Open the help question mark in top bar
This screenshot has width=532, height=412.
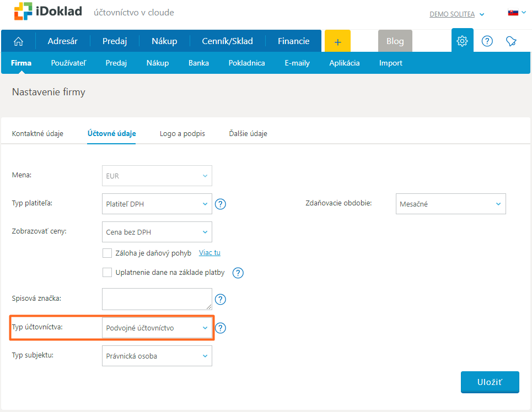tap(487, 41)
